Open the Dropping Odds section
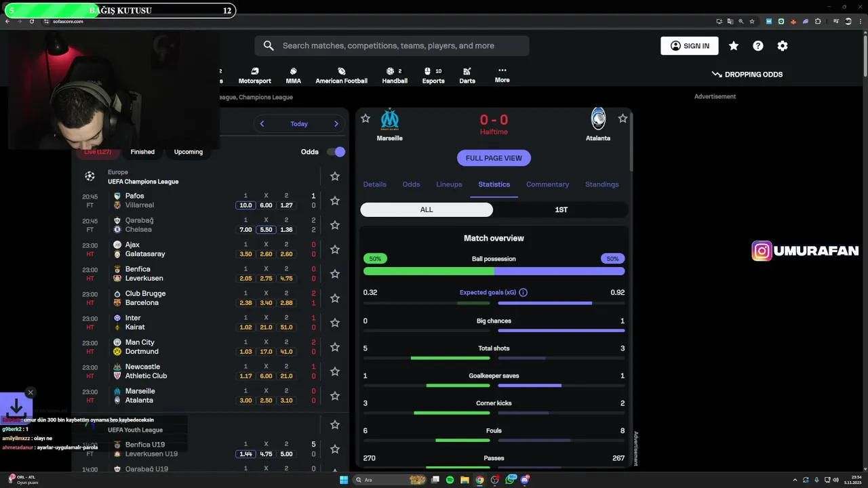This screenshot has width=868, height=488. (x=747, y=75)
